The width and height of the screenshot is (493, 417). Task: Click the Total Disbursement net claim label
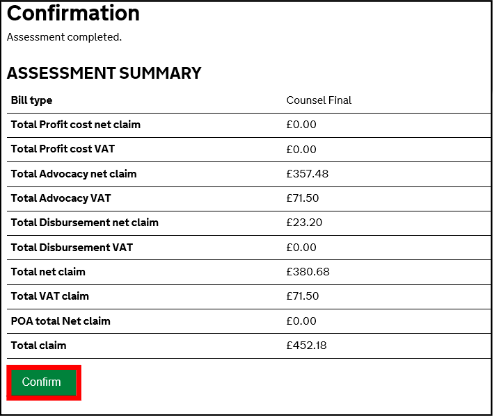point(85,223)
